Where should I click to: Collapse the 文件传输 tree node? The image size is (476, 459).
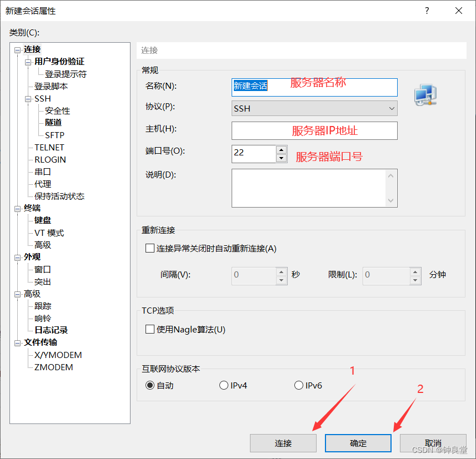coord(18,342)
